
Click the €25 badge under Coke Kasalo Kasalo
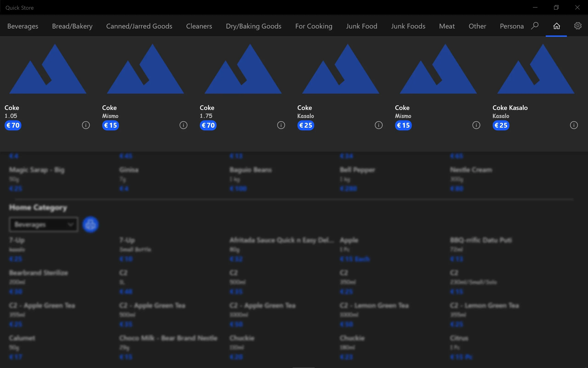501,125
